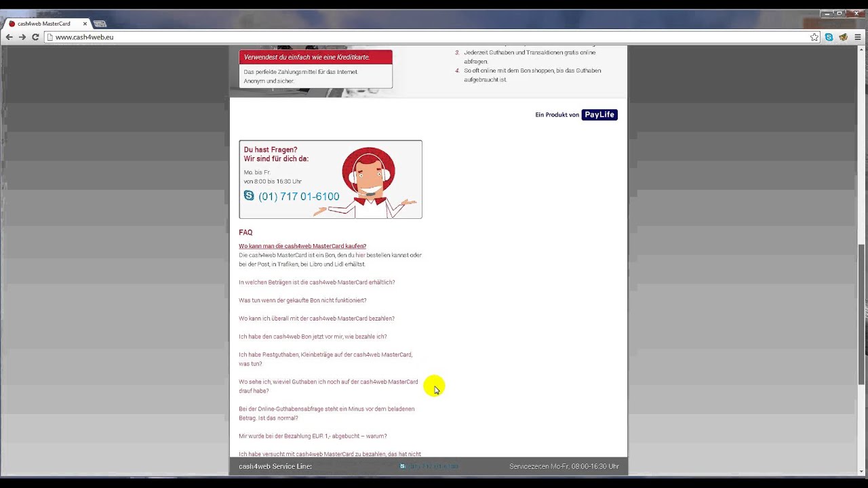This screenshot has height=488, width=868.
Task: Go back with the browser back arrow
Action: [9, 37]
